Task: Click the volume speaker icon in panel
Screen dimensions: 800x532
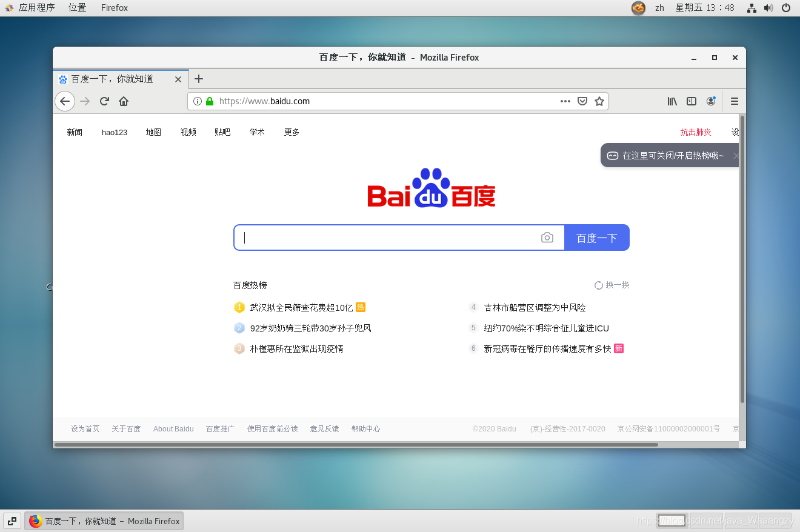Action: tap(768, 8)
